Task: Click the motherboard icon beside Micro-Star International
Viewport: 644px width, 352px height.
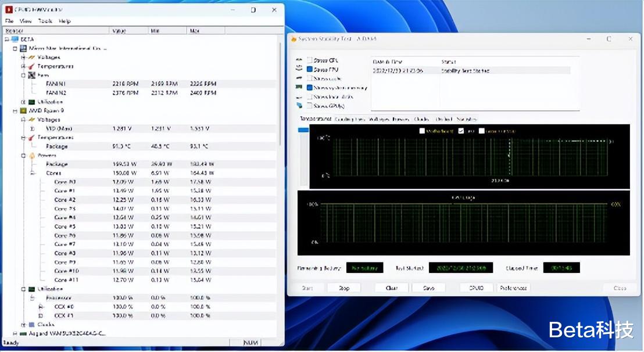Action: click(x=23, y=48)
